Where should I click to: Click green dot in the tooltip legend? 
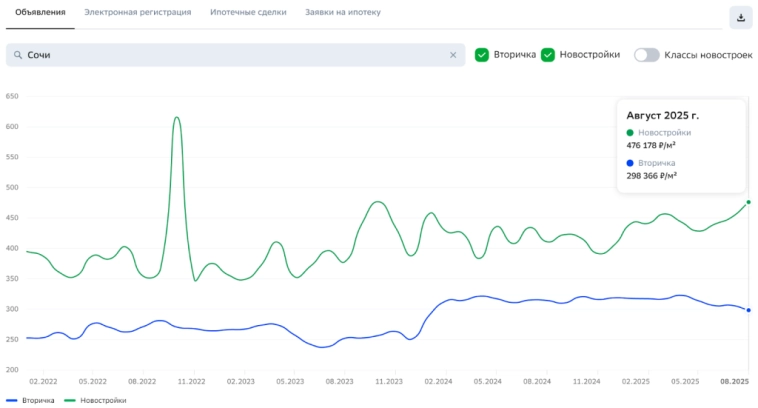click(x=630, y=132)
